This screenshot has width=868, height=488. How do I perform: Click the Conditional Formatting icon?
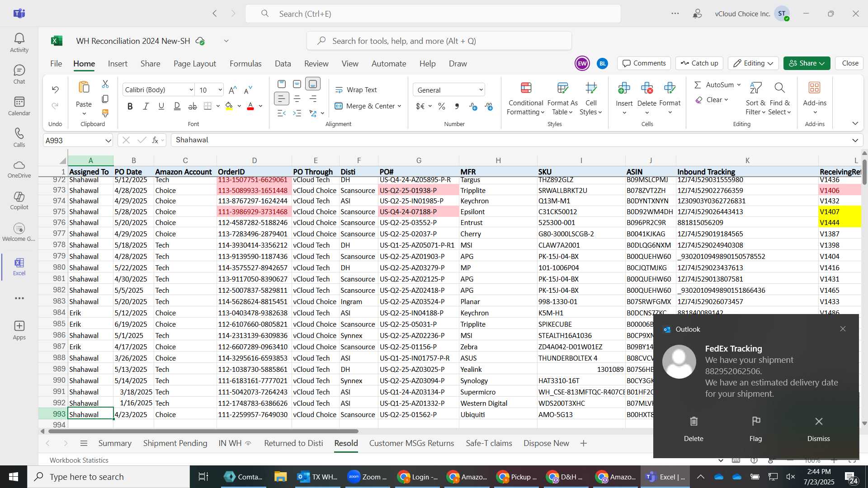[x=526, y=88]
